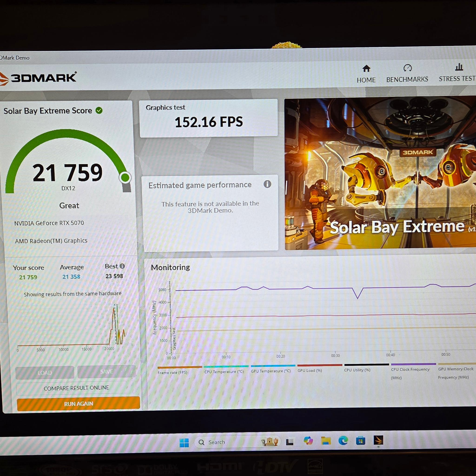Select NVIDIA GeForce RTX 5070 text

[49, 223]
